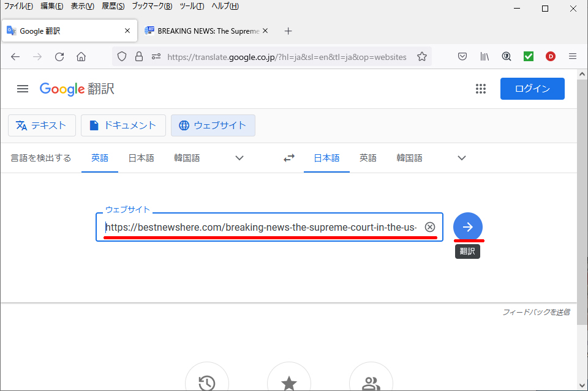588x391 pixels.
Task: Open Firefox application menu
Action: 573,56
